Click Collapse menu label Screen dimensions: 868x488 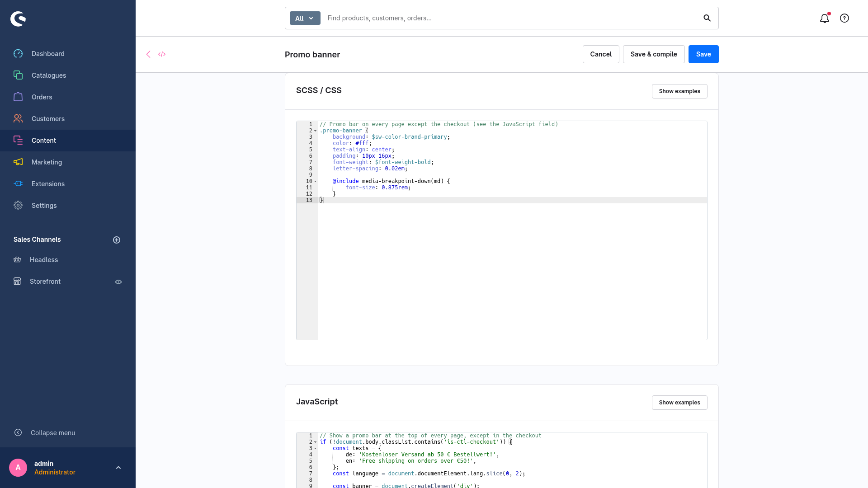[53, 433]
